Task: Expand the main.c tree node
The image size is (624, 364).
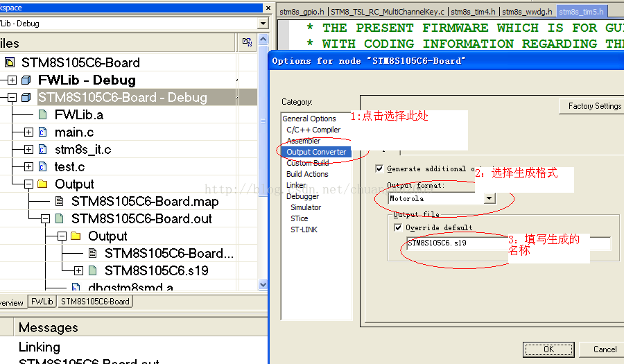Action: pyautogui.click(x=28, y=132)
